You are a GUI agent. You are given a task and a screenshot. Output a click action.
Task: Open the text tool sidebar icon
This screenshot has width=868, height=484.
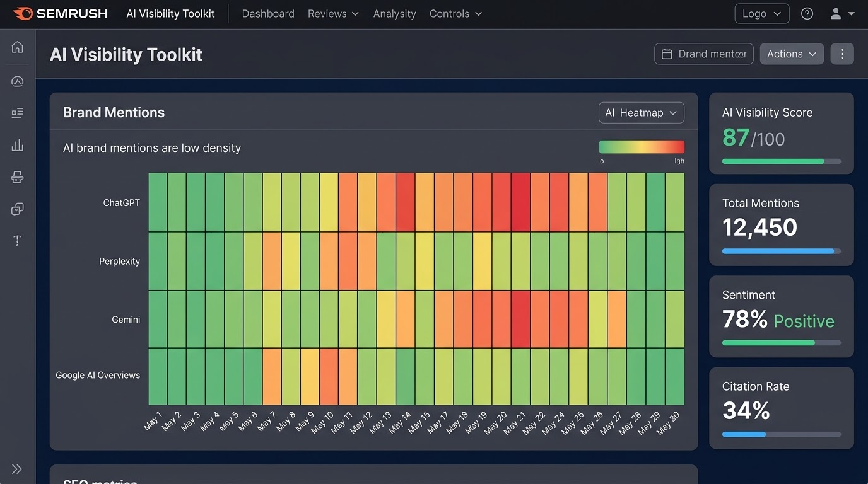click(x=18, y=241)
